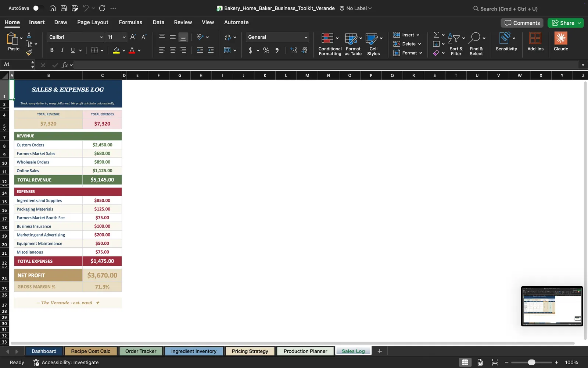588x368 pixels.
Task: Open the Format cells dropdown
Action: coord(408,53)
